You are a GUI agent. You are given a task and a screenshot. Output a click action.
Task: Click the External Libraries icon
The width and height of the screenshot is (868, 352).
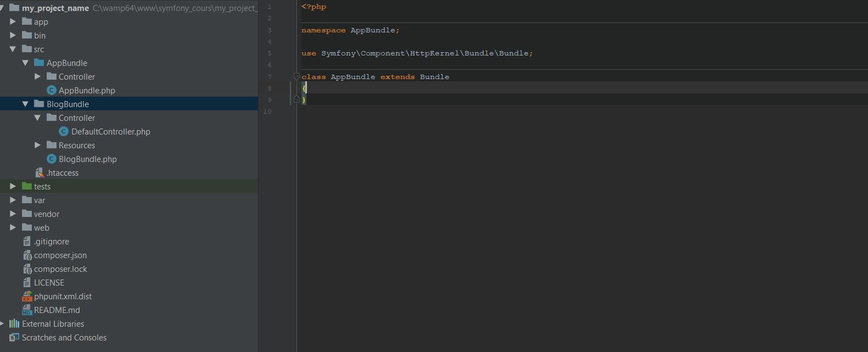point(14,323)
